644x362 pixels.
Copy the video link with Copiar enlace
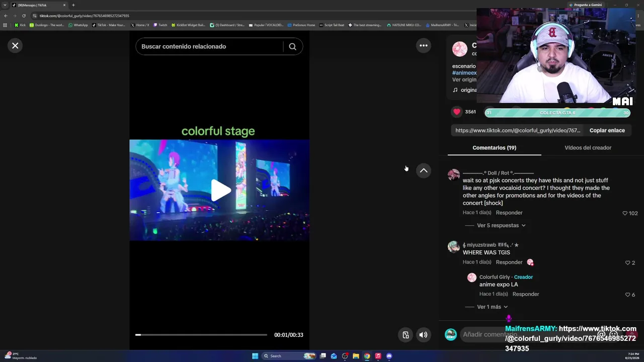tap(607, 131)
